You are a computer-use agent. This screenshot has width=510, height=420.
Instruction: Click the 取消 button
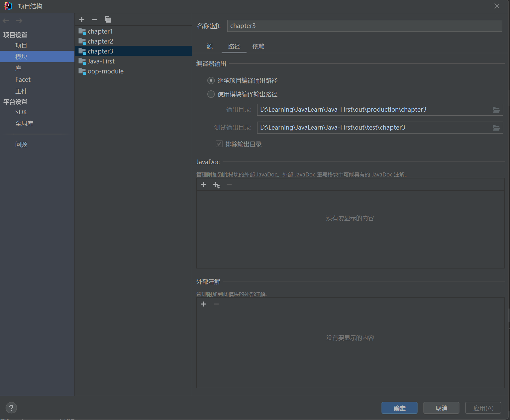(x=441, y=408)
